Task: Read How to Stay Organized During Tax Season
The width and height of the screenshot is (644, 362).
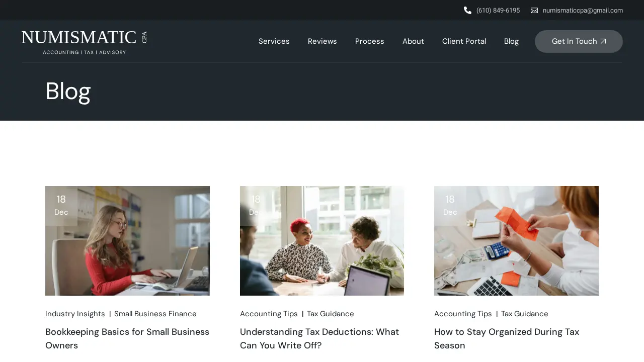Action: (507, 338)
